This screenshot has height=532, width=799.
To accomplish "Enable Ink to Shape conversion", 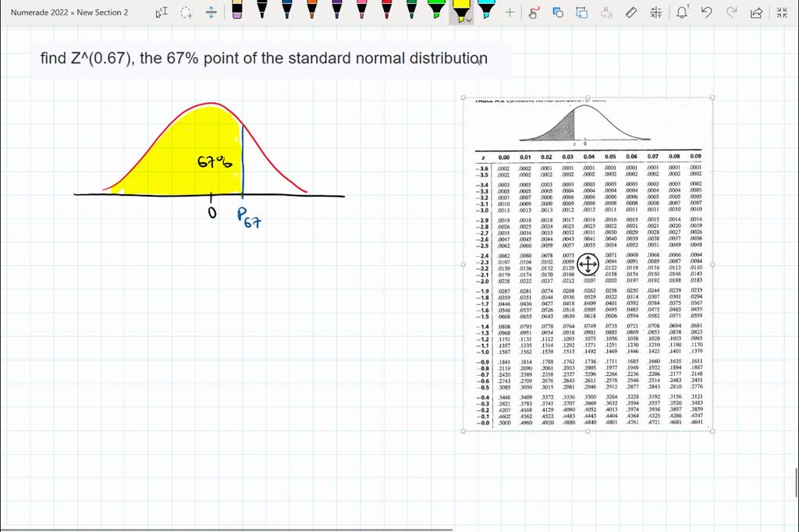I will 581,12.
